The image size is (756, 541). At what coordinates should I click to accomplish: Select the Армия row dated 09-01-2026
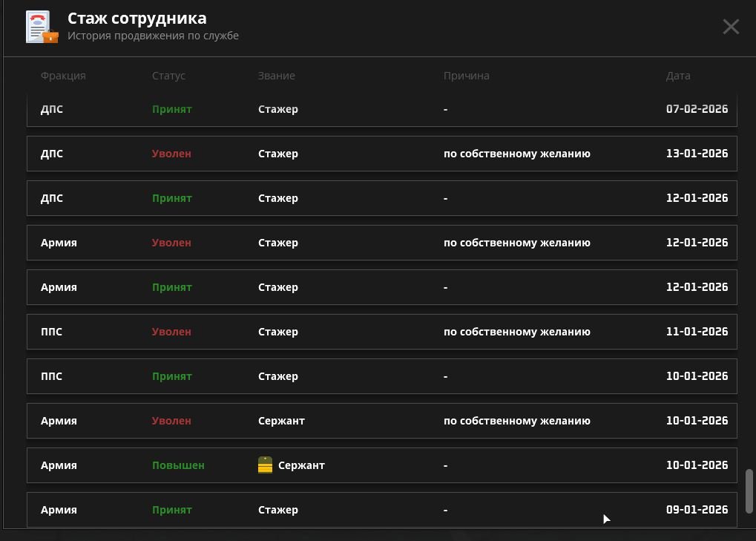pos(381,510)
